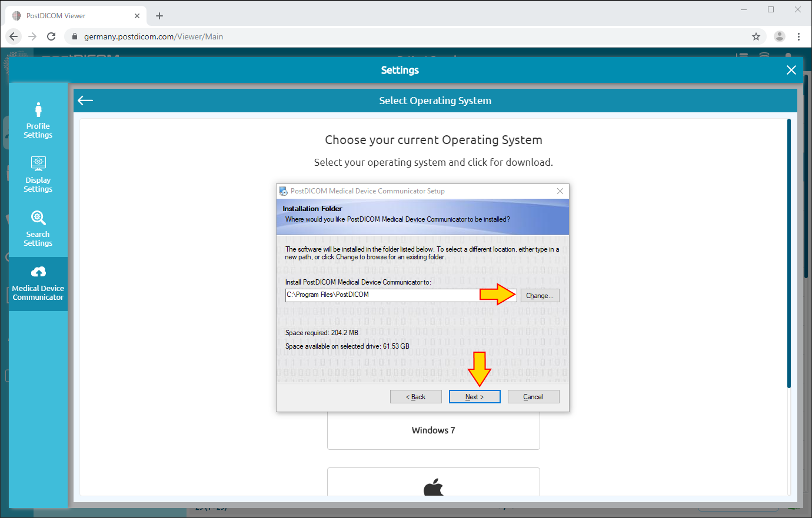
Task: Bookmark this page with the star icon
Action: pyautogui.click(x=756, y=36)
